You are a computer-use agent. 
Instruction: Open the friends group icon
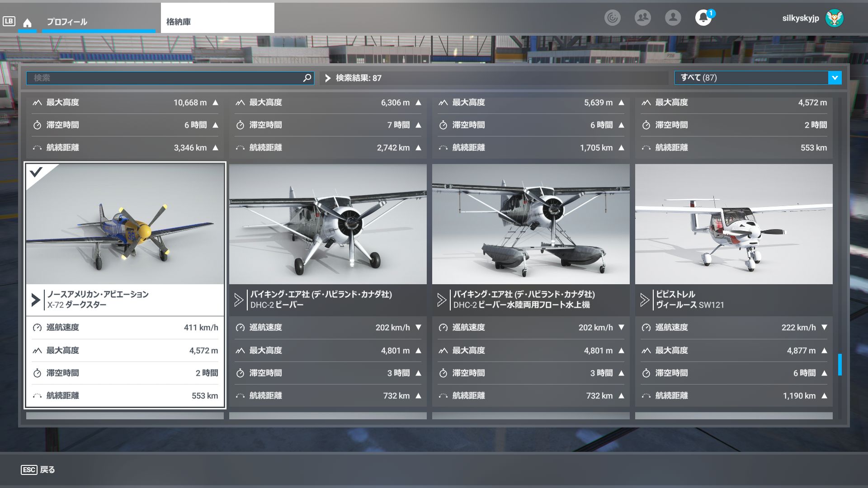[x=642, y=18]
